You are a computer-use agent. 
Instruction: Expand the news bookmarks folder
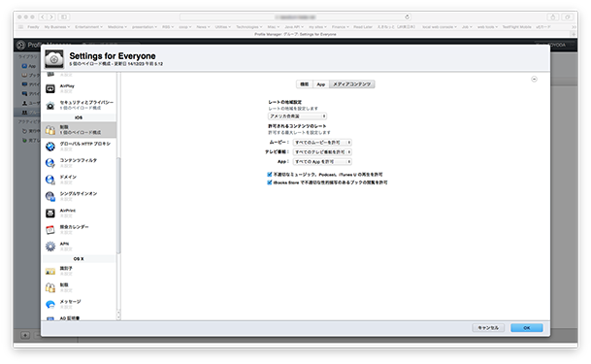[x=203, y=27]
